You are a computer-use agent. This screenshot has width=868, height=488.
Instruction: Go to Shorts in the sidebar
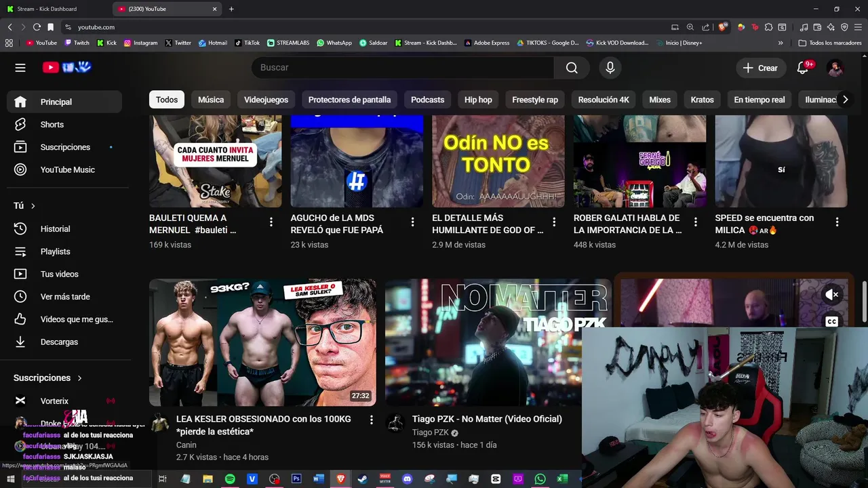(64, 125)
